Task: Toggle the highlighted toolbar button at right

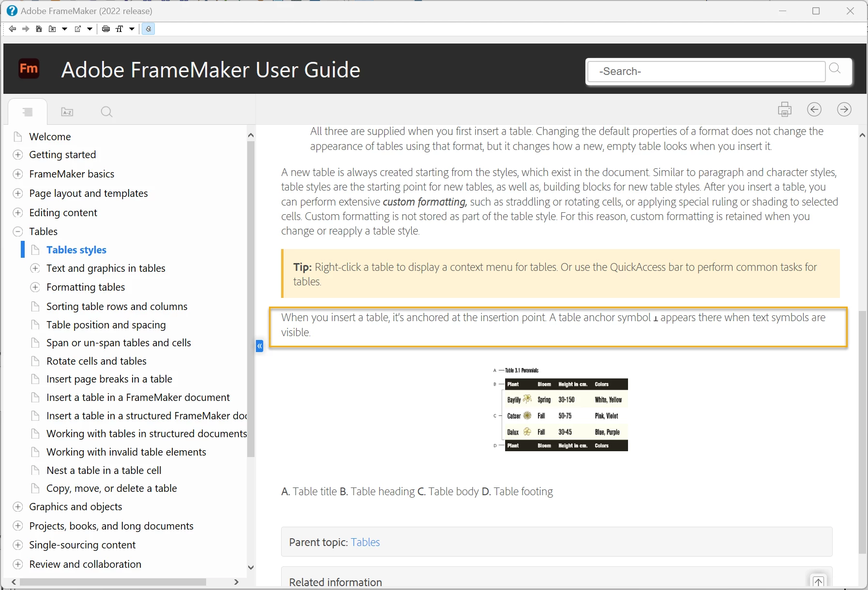Action: coord(149,29)
